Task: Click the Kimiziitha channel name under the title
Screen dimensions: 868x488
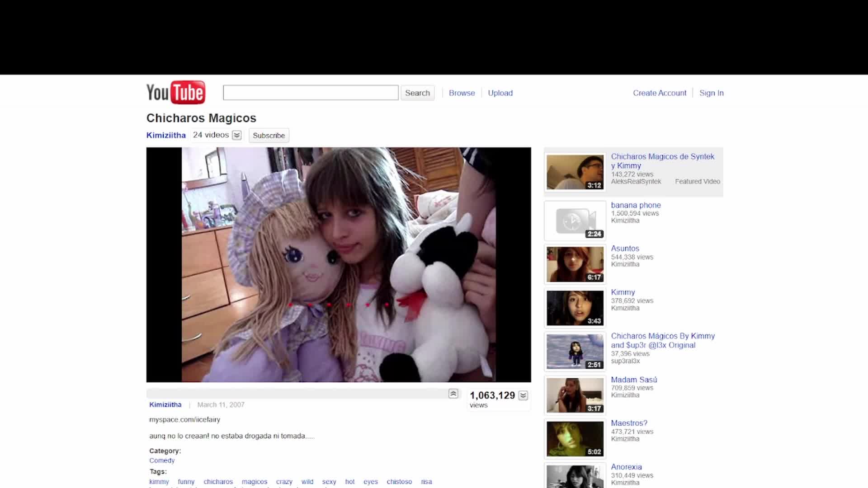Action: pyautogui.click(x=166, y=135)
